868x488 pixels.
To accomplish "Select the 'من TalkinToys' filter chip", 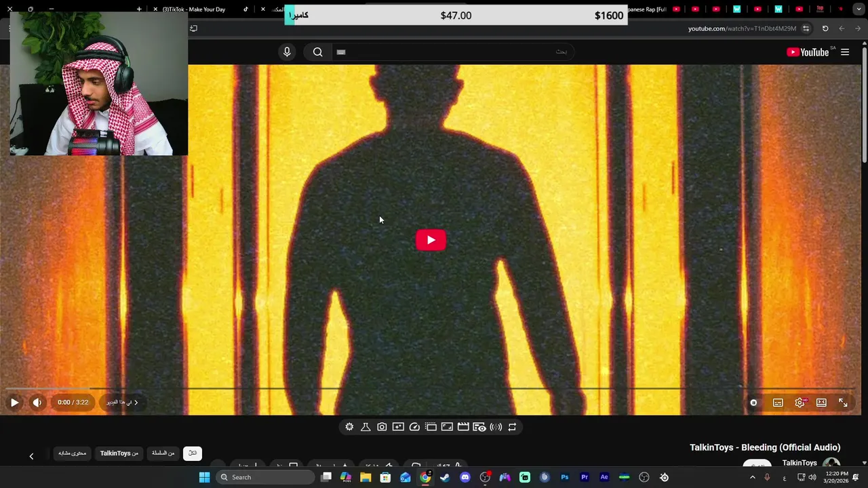I will pos(119,453).
